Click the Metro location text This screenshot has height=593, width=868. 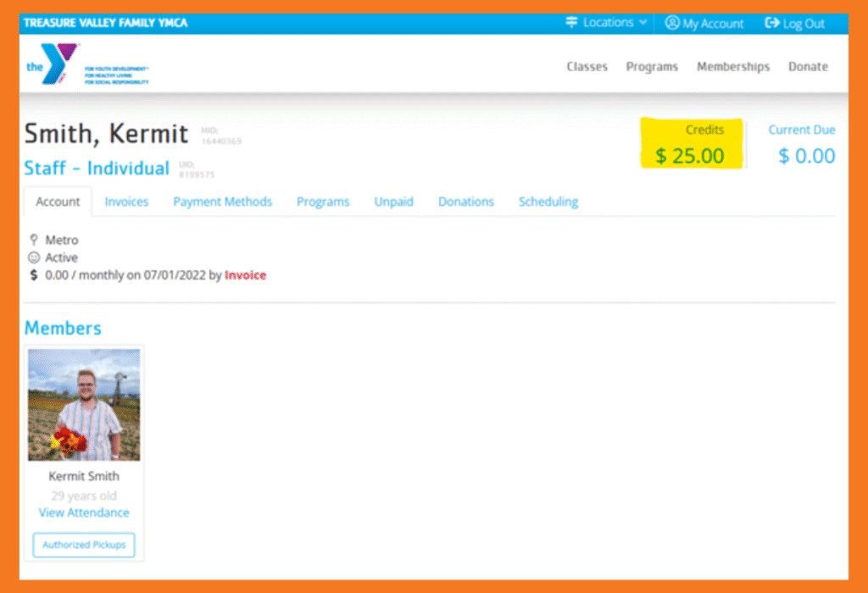[61, 240]
